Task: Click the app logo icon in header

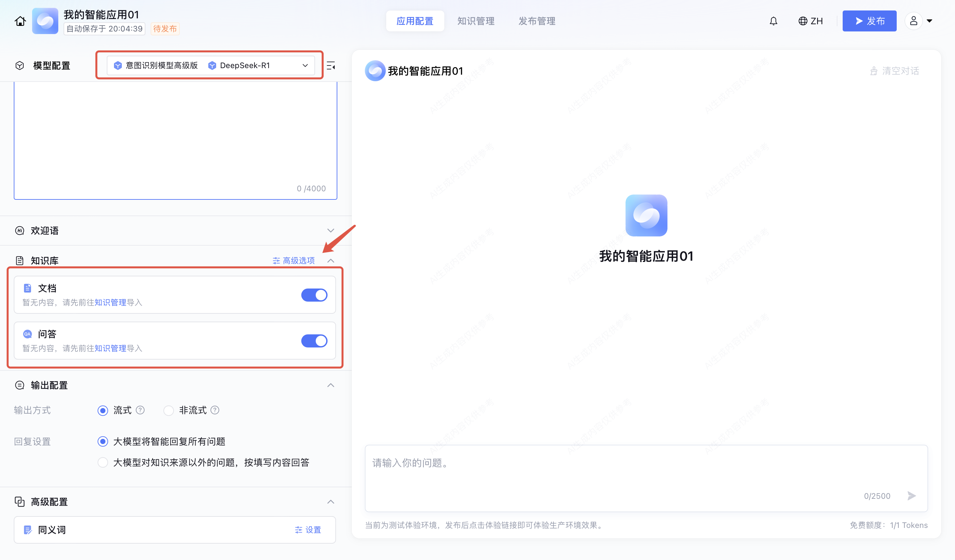Action: coord(45,21)
